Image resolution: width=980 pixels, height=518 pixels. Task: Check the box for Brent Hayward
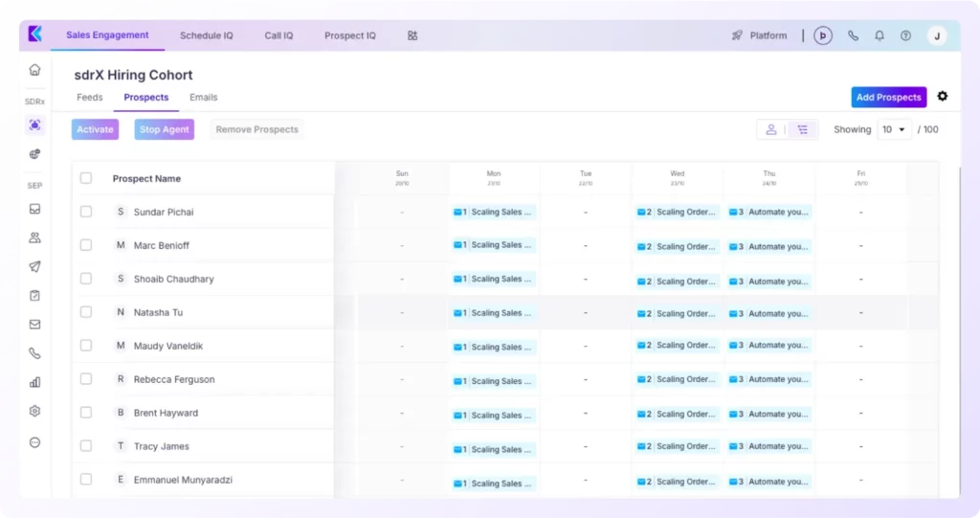click(x=86, y=413)
